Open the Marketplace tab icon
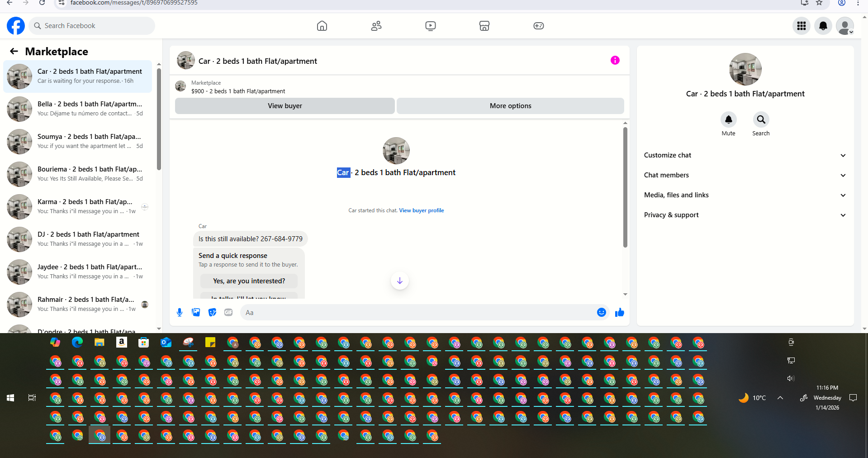868x458 pixels. (484, 26)
